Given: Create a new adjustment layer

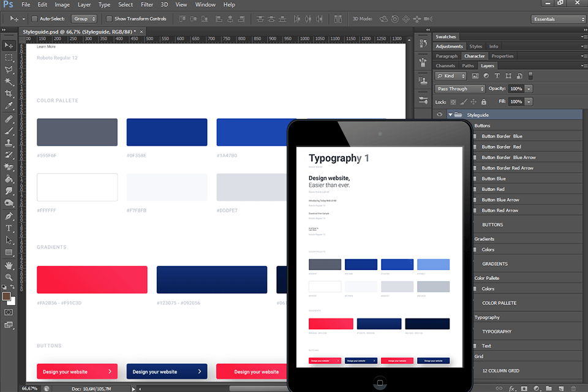Looking at the screenshot, I should point(537,388).
